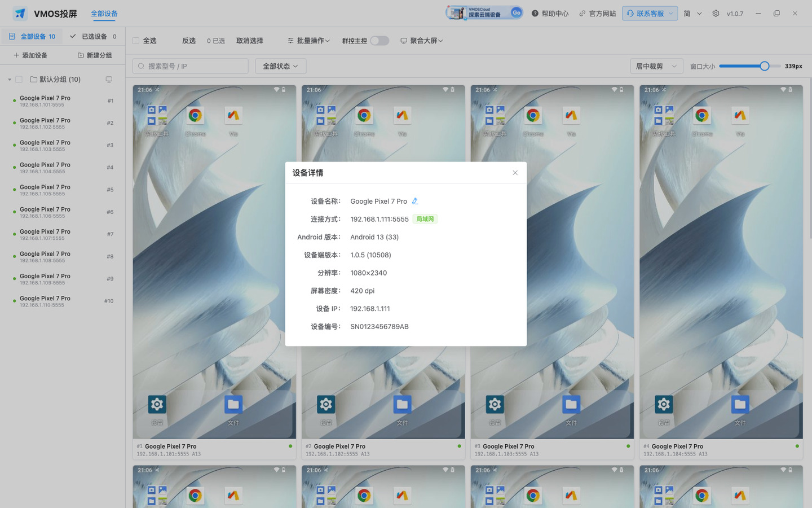Select sidebar device 192.168.1.103:5555
Screen dimensions: 812x508
point(63,146)
